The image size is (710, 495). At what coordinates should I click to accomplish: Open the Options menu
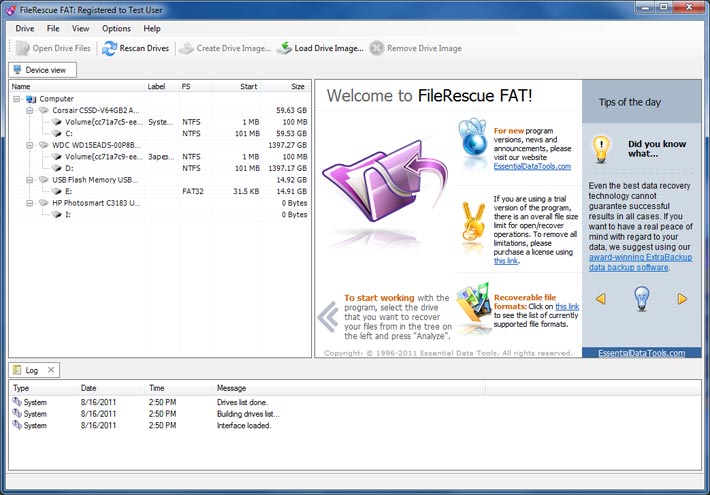tap(116, 29)
